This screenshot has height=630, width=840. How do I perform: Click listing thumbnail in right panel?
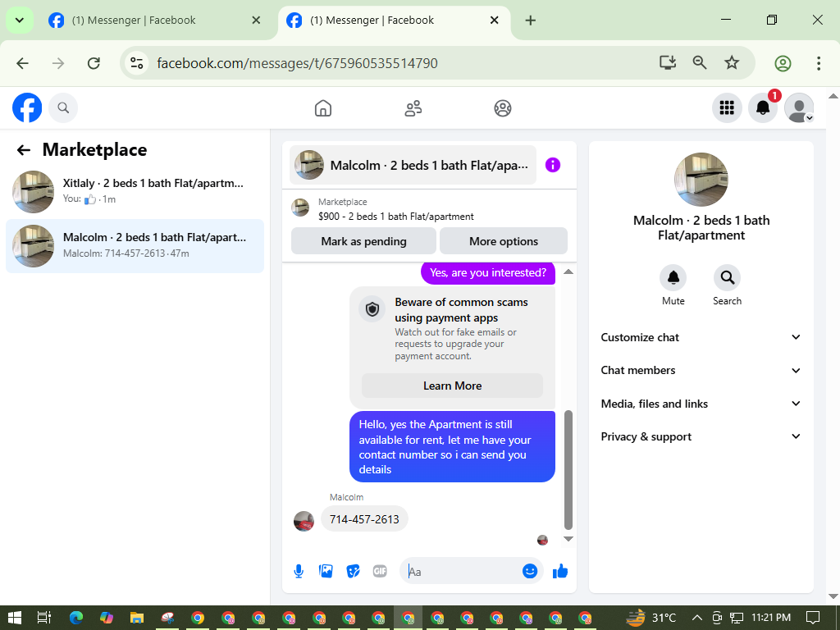coord(701,180)
